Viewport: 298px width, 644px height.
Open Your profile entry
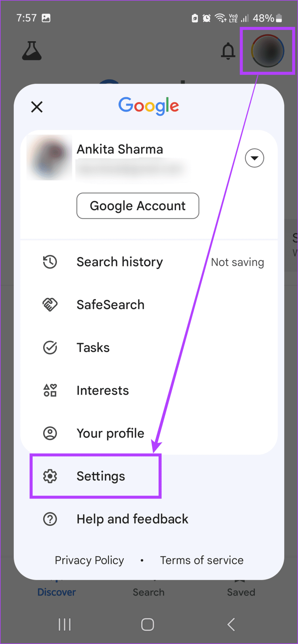(149, 433)
